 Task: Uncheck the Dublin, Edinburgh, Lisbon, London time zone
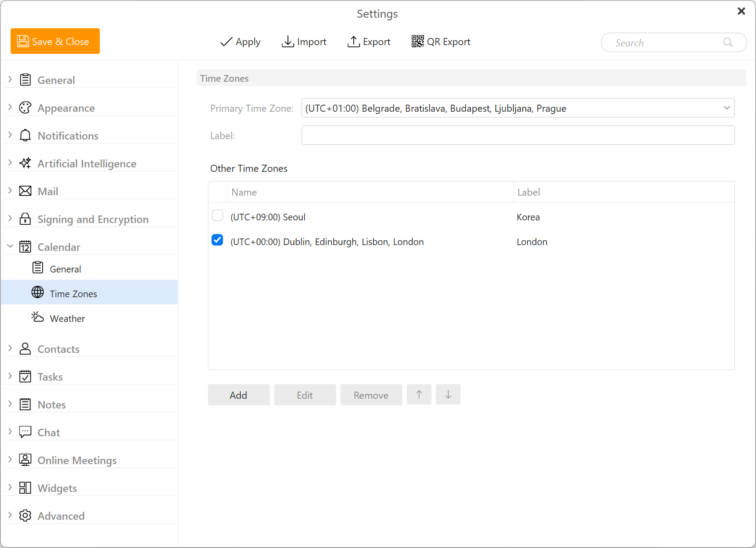(217, 240)
